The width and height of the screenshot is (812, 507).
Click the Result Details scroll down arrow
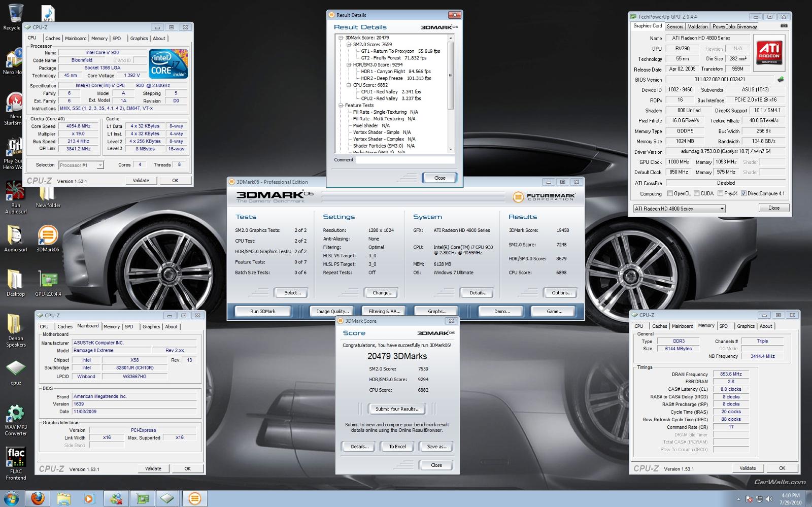451,149
